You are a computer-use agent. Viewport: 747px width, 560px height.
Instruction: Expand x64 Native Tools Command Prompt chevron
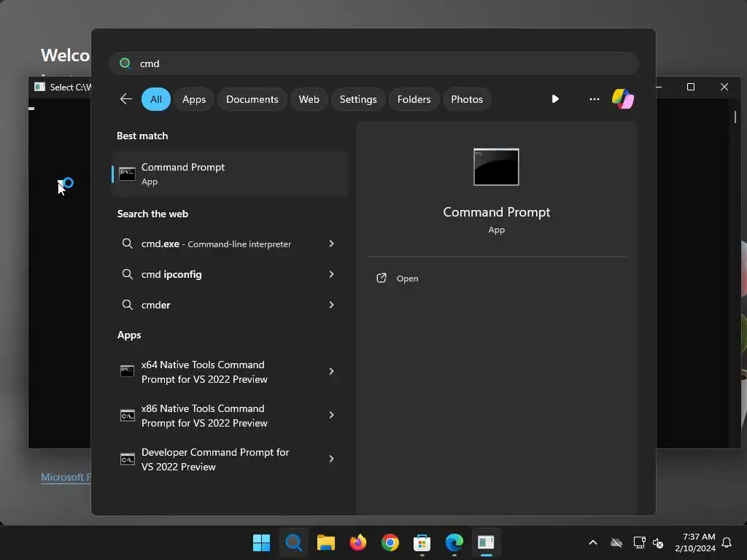pos(332,371)
